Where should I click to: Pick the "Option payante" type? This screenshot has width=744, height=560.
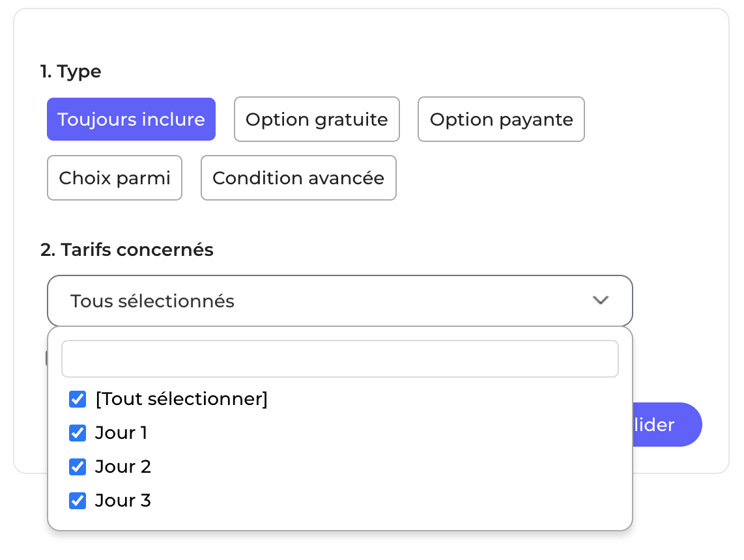[501, 119]
